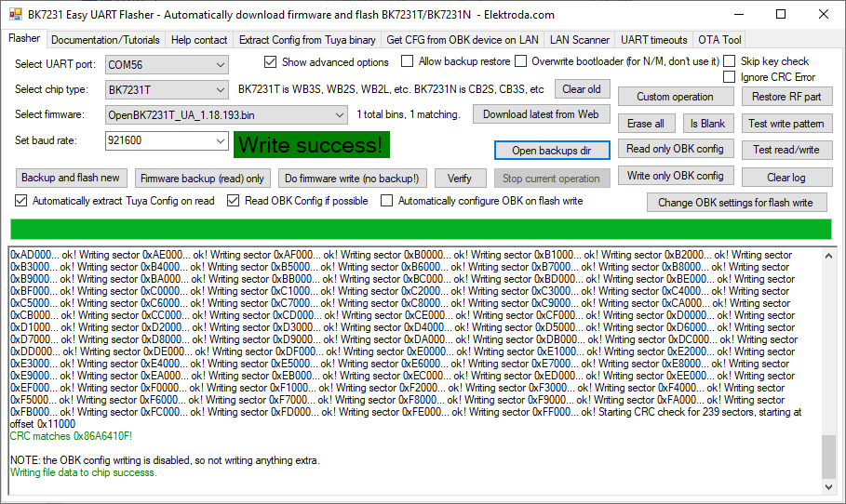Switch to the Flasher tab
846x504 pixels.
pos(24,38)
